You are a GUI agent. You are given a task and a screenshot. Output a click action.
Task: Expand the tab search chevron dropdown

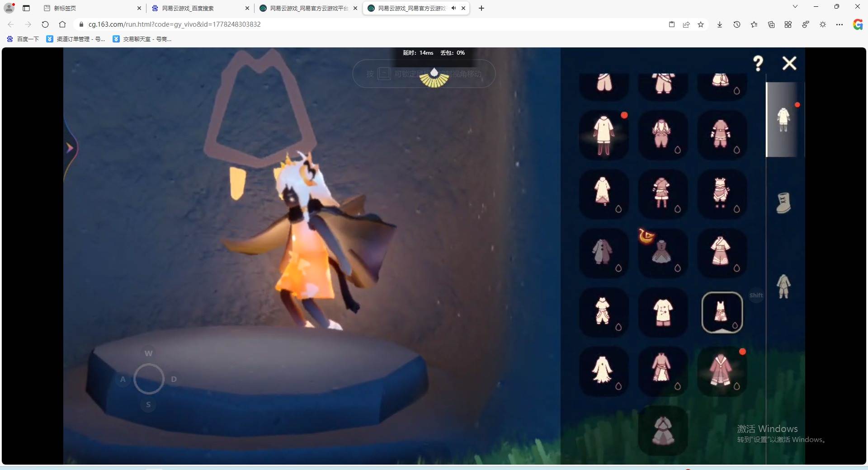[x=795, y=7]
